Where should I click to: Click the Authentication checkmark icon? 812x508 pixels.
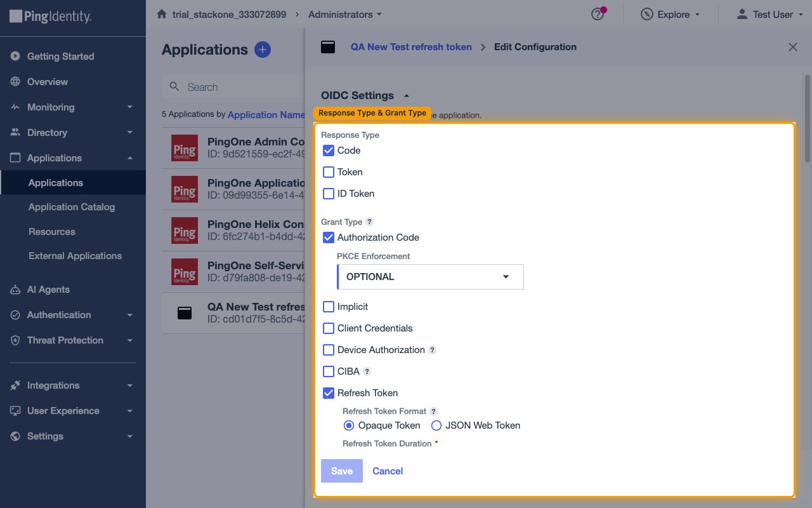pyautogui.click(x=15, y=315)
